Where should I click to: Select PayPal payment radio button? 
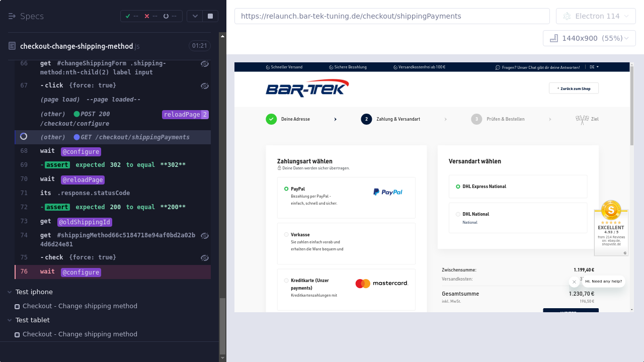click(286, 189)
